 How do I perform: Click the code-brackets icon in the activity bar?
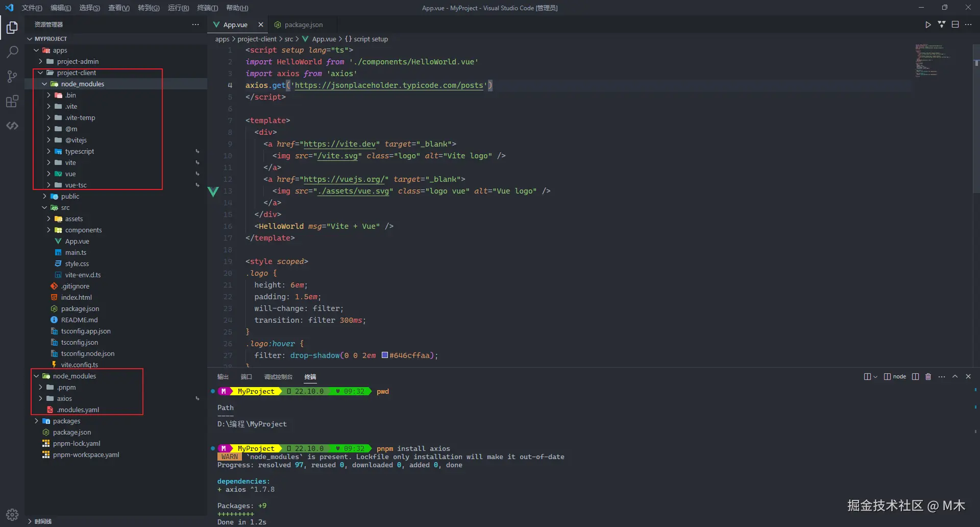[12, 126]
